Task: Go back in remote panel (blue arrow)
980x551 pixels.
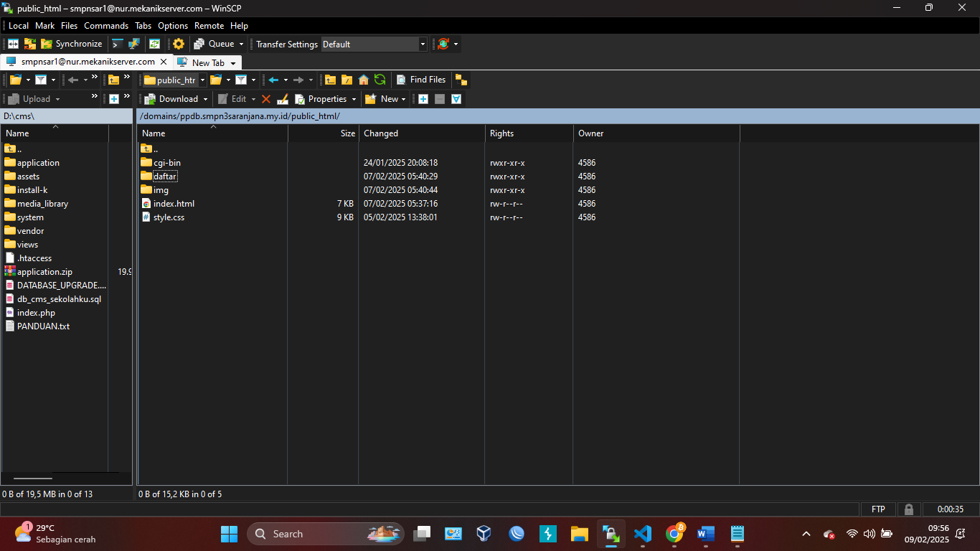Action: click(x=273, y=80)
